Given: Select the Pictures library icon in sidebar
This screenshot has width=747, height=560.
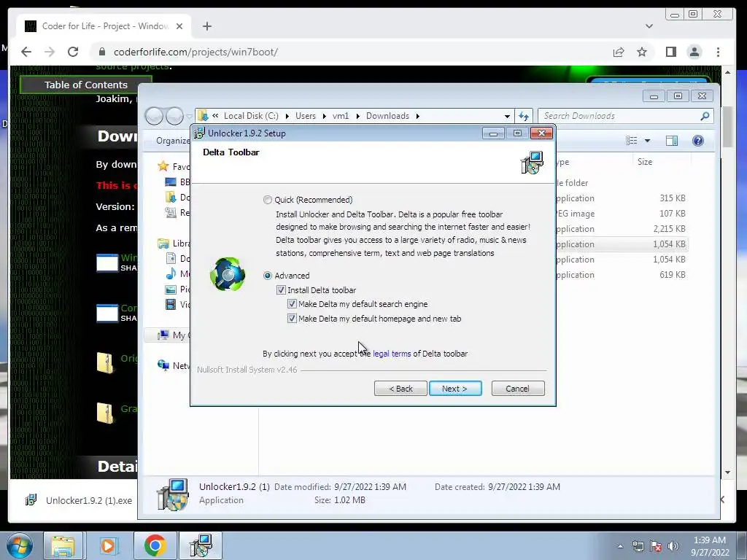Looking at the screenshot, I should click(171, 289).
